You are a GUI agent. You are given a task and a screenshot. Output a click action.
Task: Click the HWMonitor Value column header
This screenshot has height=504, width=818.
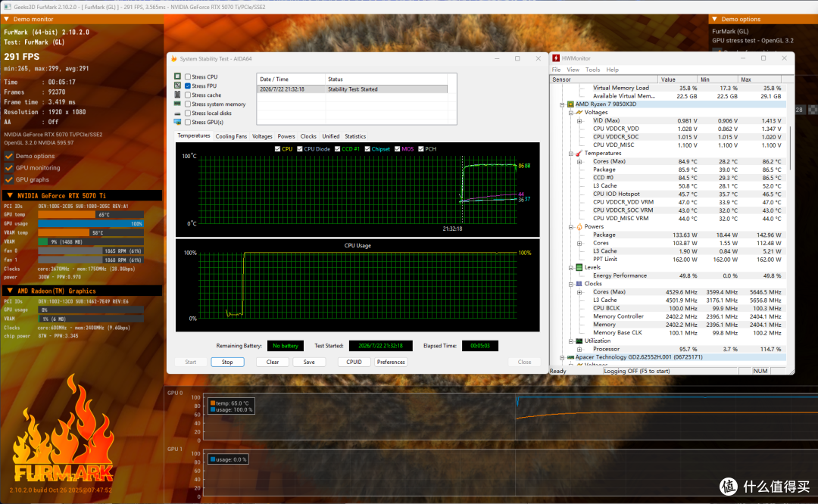coord(677,79)
